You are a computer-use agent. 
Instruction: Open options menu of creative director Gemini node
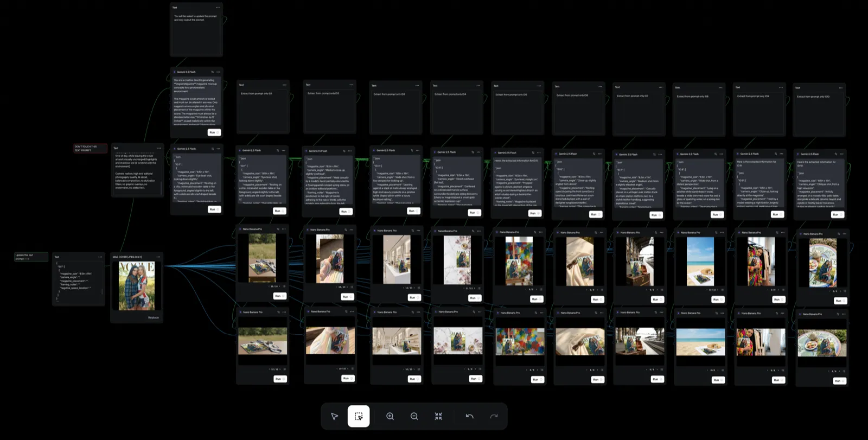[x=218, y=72]
